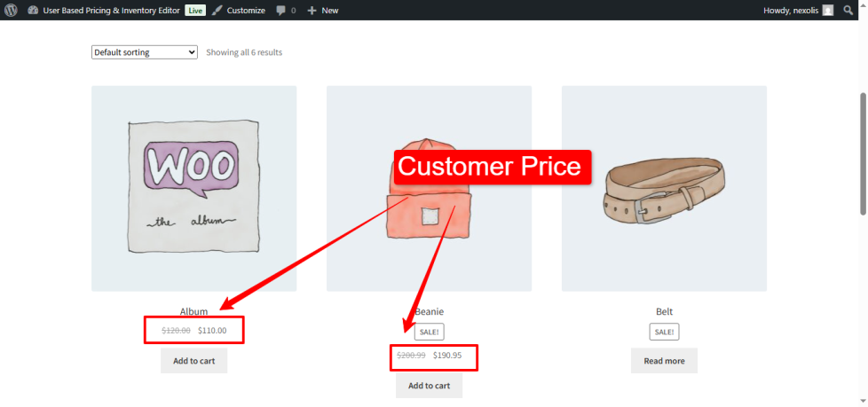Click the SALE! badge under Beanie

(429, 332)
